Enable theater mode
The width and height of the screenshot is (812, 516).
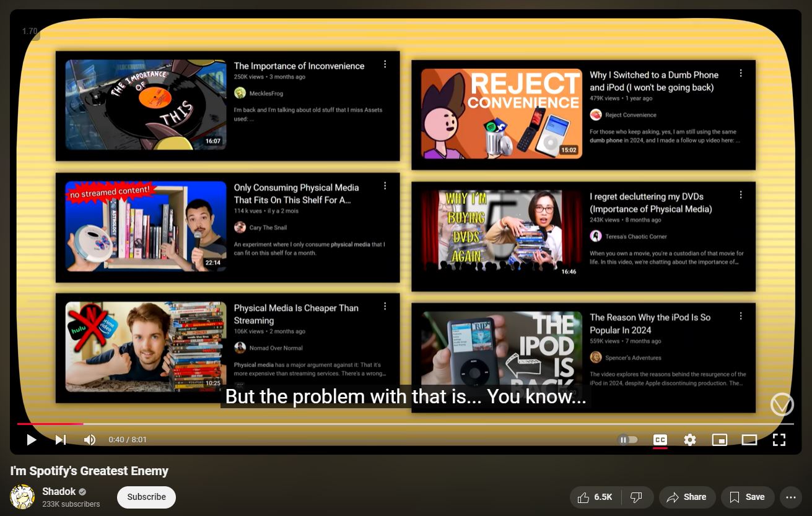click(749, 440)
